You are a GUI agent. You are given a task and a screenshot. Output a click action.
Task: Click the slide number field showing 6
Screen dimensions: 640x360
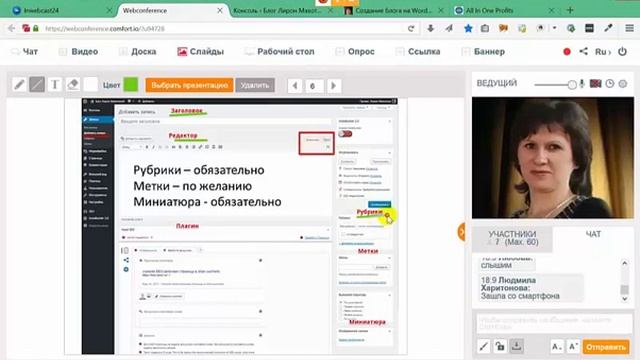[314, 86]
